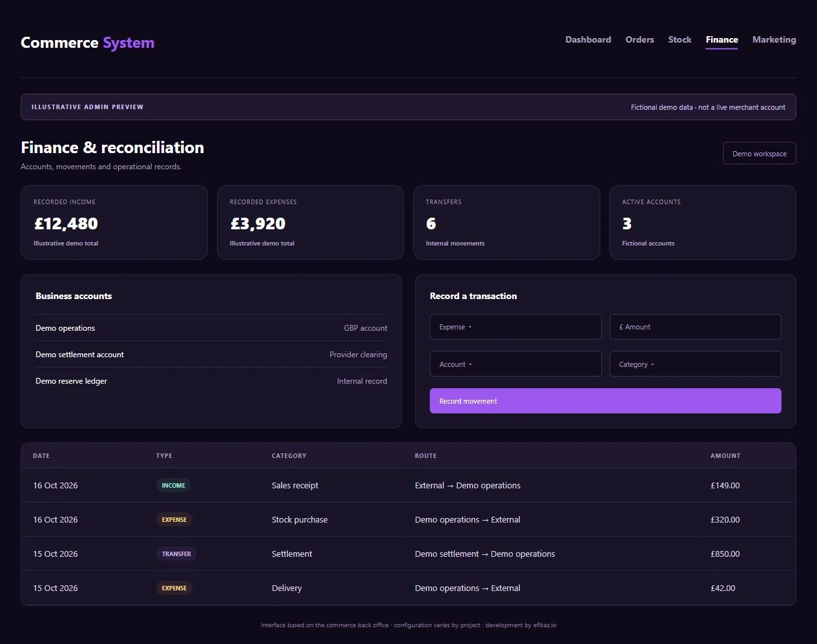Click the INCOME badge on Sales receipt row
The image size is (817, 644).
tap(173, 486)
